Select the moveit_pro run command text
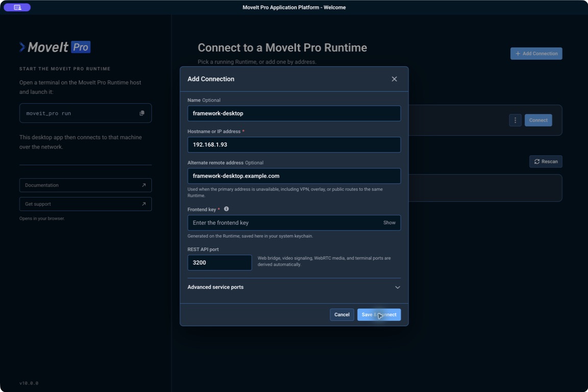This screenshot has width=588, height=392. (x=48, y=113)
